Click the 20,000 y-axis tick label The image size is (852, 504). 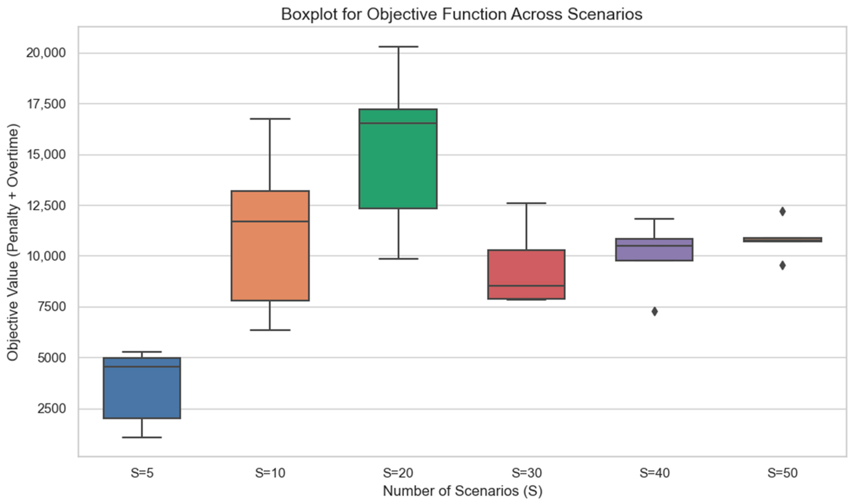coord(46,53)
